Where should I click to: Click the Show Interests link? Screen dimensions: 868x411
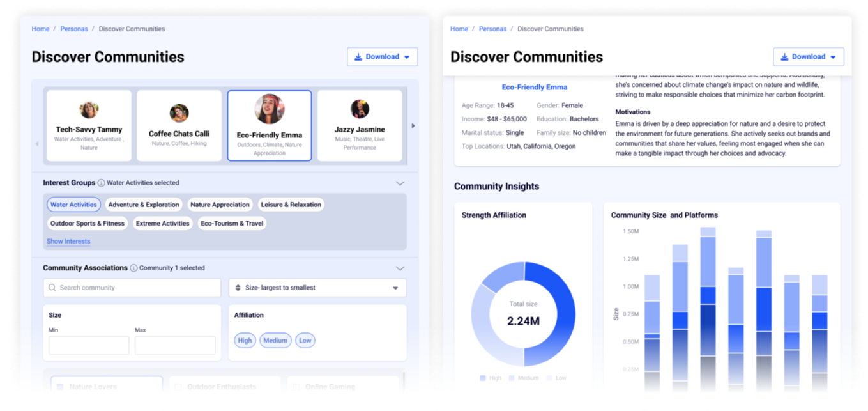coord(68,242)
